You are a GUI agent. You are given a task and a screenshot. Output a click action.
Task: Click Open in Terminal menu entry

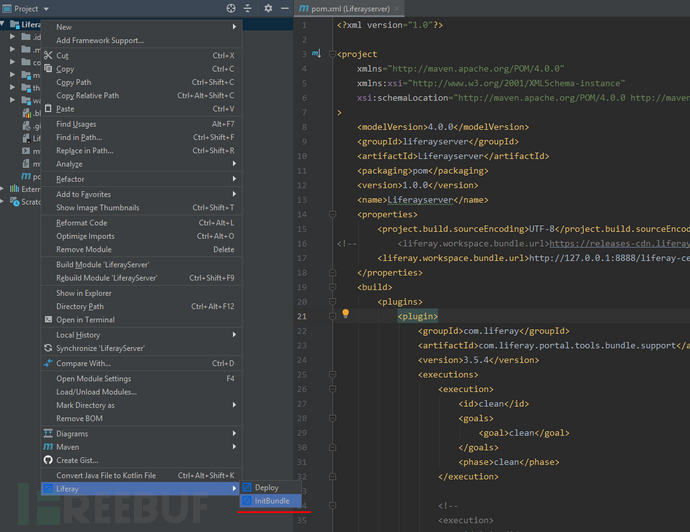click(x=85, y=320)
